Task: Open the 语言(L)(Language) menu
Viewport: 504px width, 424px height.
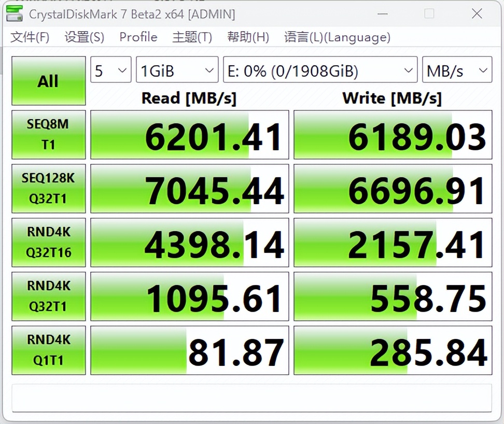Action: pos(337,37)
